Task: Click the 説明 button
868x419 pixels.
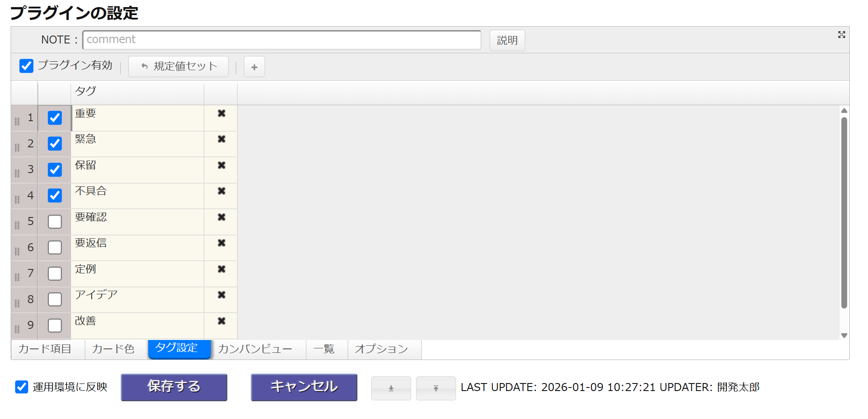Action: 507,40
